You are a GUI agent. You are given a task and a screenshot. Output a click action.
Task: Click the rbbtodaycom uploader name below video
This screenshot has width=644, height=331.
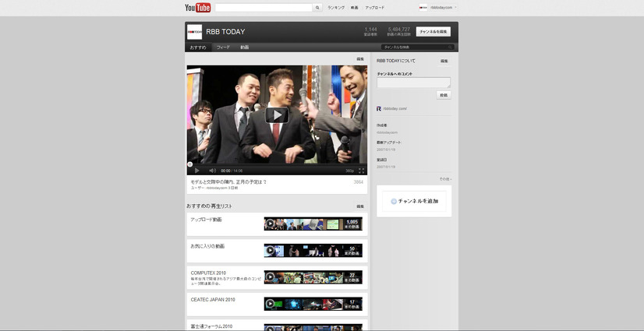pos(217,188)
